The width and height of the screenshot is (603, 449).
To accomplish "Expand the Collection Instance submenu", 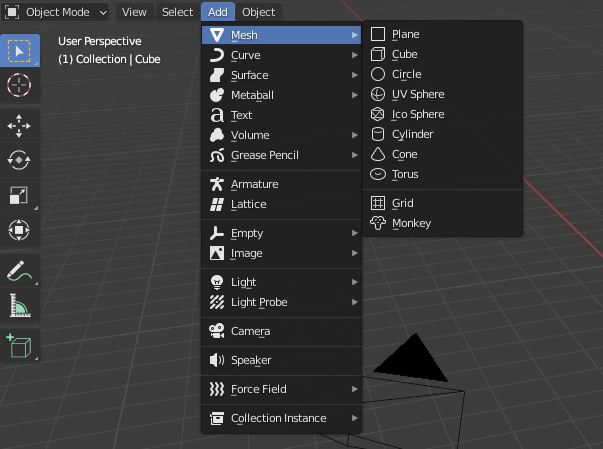I will tap(282, 418).
